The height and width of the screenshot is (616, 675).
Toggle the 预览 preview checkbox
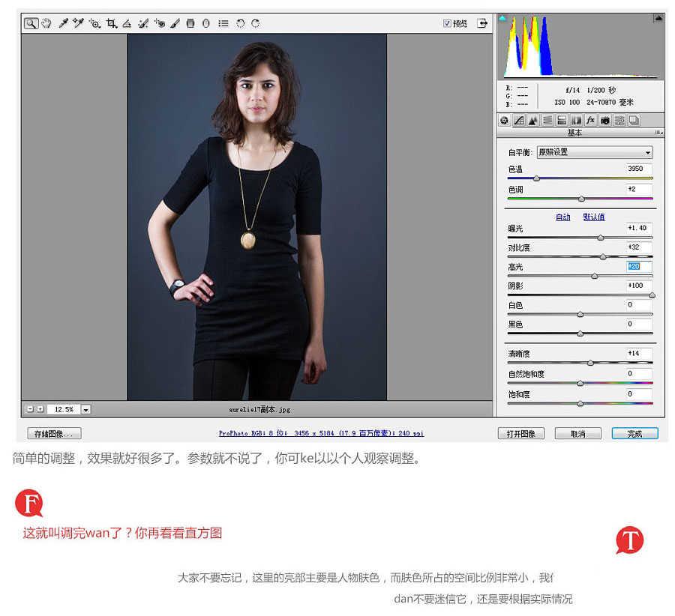pos(447,23)
